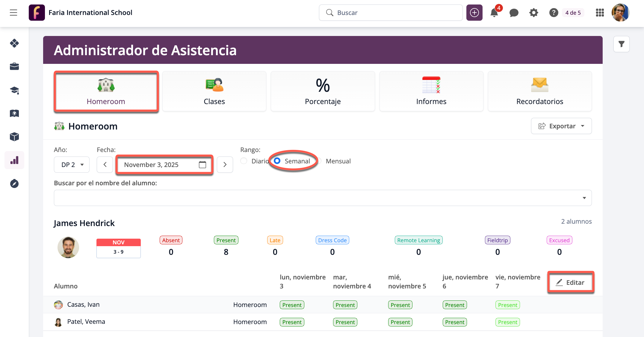The image size is (644, 337).
Task: Expand the DP 2 year dropdown
Action: point(72,165)
